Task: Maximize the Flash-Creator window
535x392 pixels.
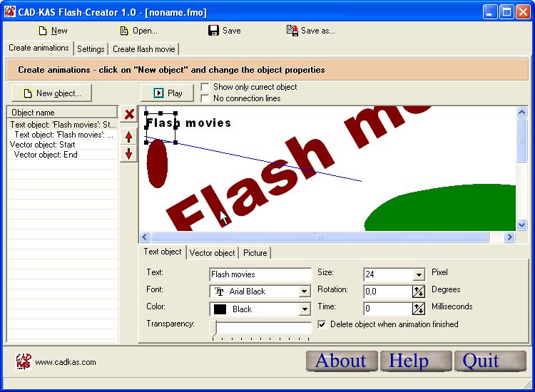Action: 506,12
